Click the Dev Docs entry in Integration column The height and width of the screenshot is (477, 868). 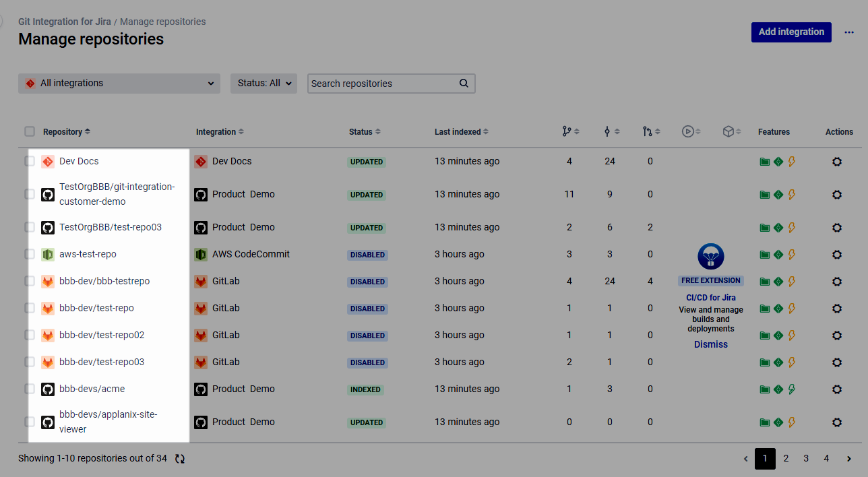click(232, 161)
